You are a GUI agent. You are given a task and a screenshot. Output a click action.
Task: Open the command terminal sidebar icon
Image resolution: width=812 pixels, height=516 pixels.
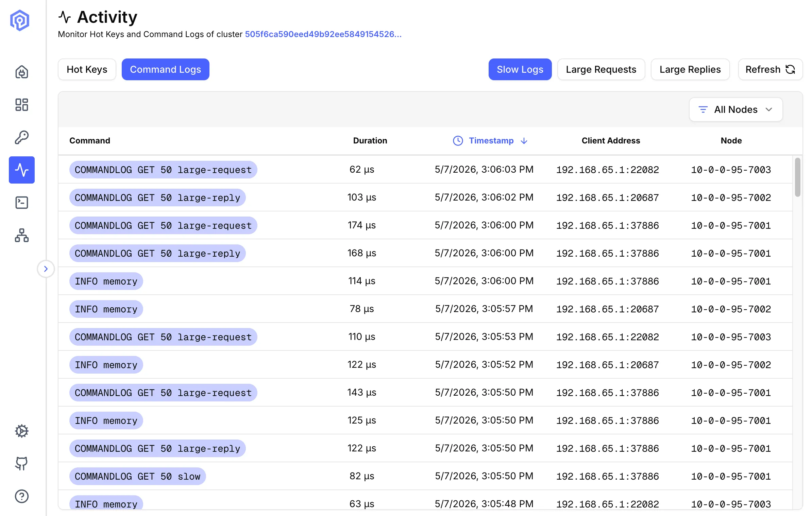tap(22, 203)
